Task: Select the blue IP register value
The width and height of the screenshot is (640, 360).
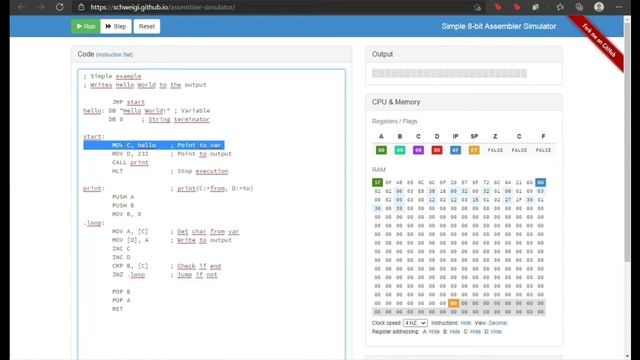Action: [x=456, y=150]
